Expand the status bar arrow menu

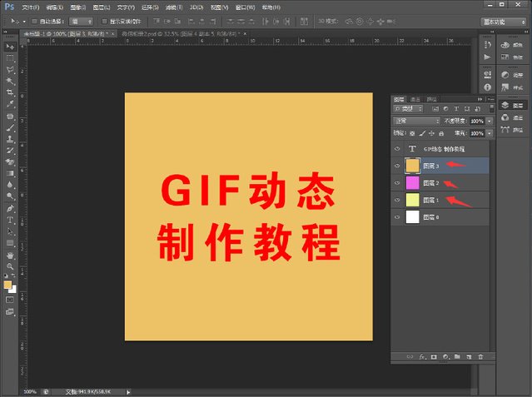click(x=128, y=392)
